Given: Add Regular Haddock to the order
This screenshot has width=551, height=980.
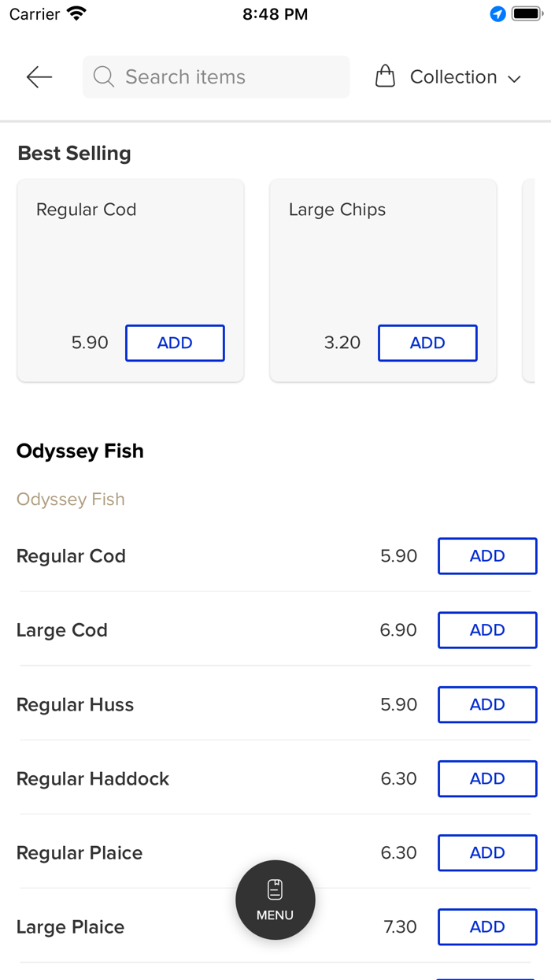Looking at the screenshot, I should click(486, 778).
